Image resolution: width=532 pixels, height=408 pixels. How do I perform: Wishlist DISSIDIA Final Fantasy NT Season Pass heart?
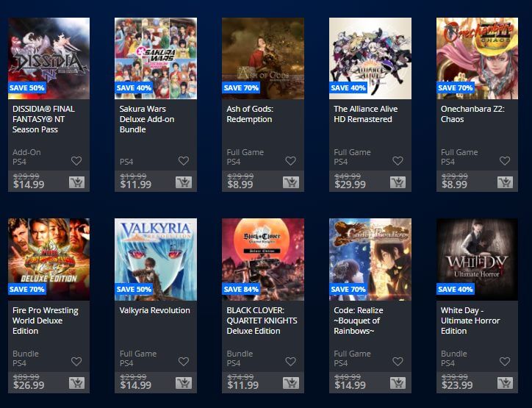click(76, 161)
